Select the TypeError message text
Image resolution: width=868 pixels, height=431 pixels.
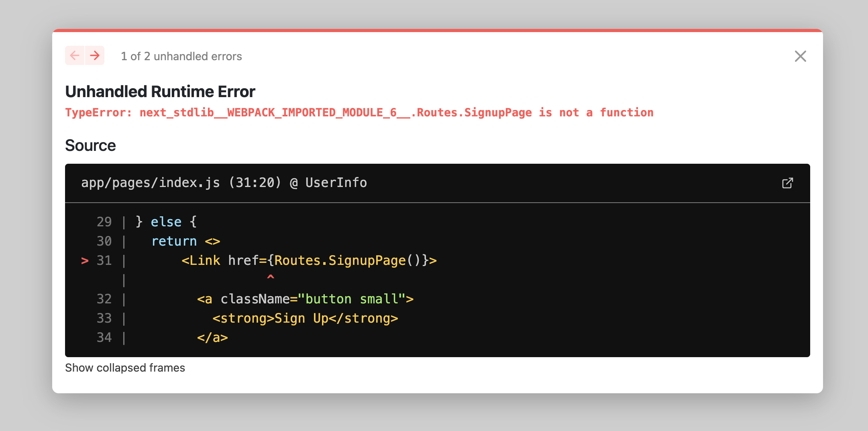click(x=359, y=113)
